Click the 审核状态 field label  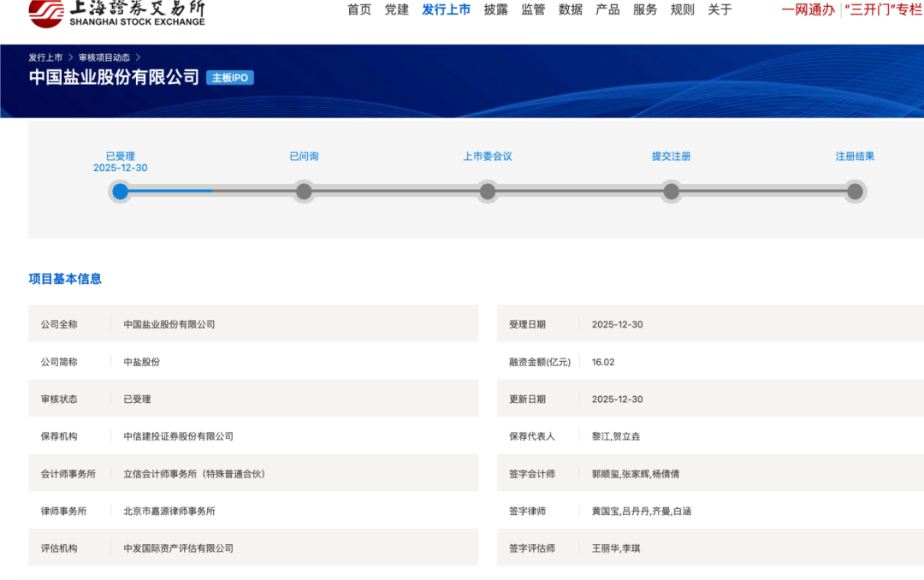click(59, 399)
